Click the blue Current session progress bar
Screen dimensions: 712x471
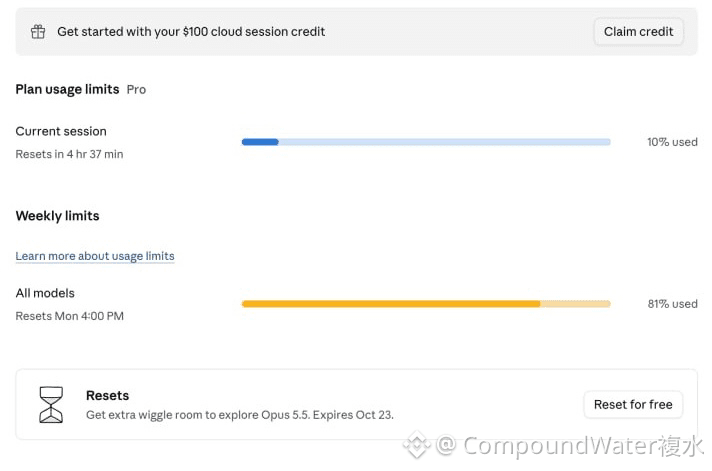point(426,142)
